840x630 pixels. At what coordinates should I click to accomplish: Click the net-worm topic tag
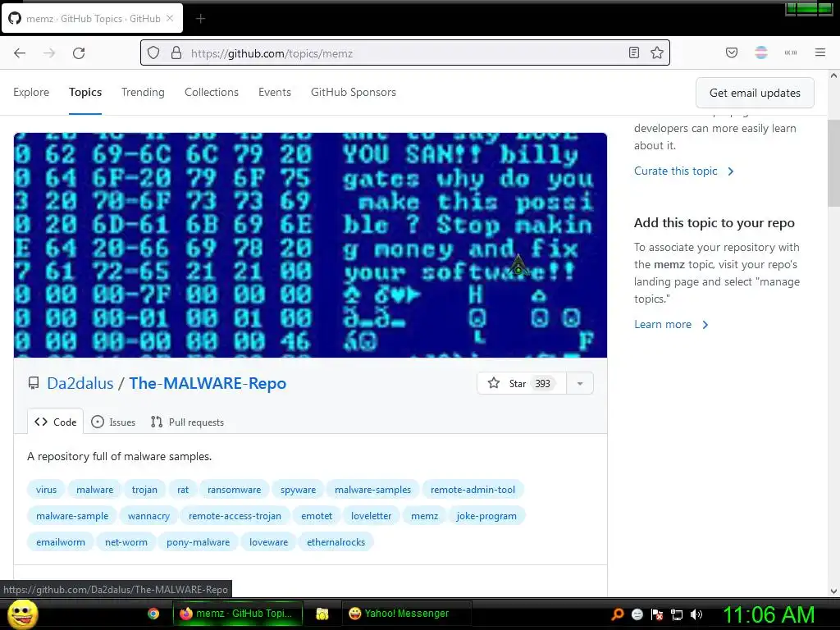click(x=126, y=542)
